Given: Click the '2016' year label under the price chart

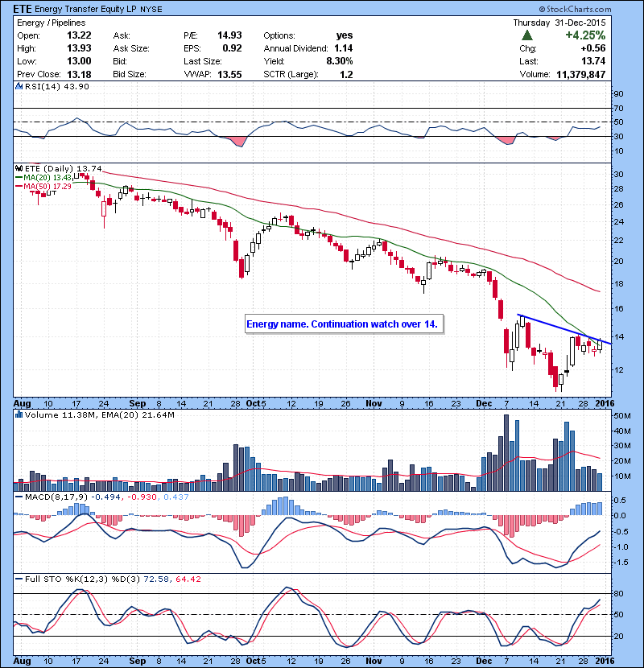Looking at the screenshot, I should click(x=605, y=403).
